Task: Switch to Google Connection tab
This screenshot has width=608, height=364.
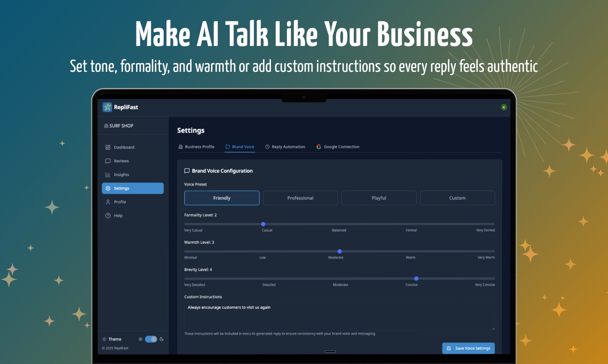Action: [338, 147]
